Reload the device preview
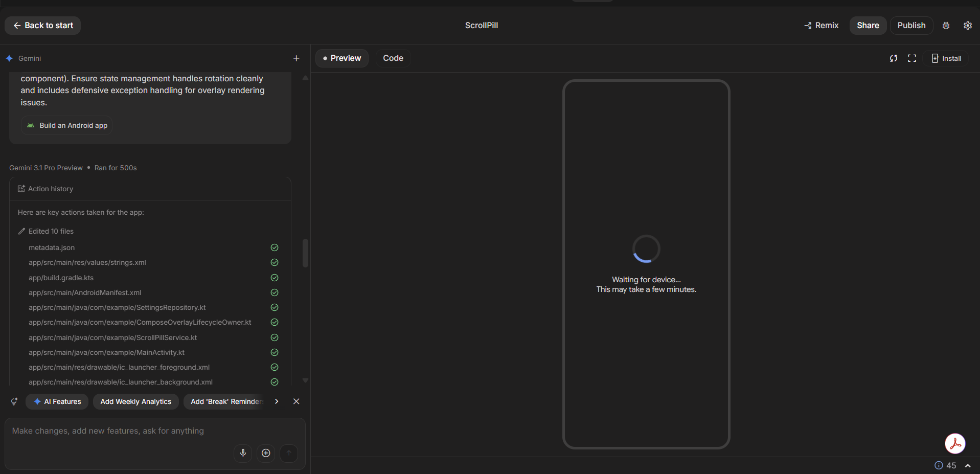 893,58
